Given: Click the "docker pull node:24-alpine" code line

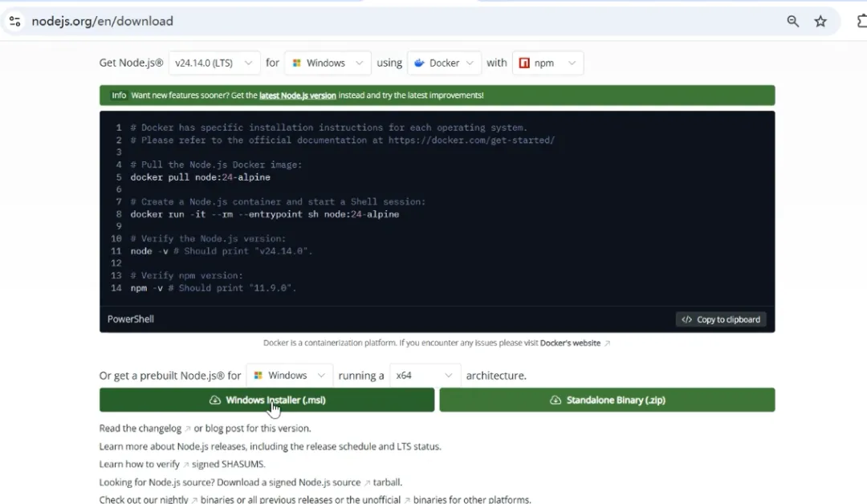Looking at the screenshot, I should click(x=200, y=177).
